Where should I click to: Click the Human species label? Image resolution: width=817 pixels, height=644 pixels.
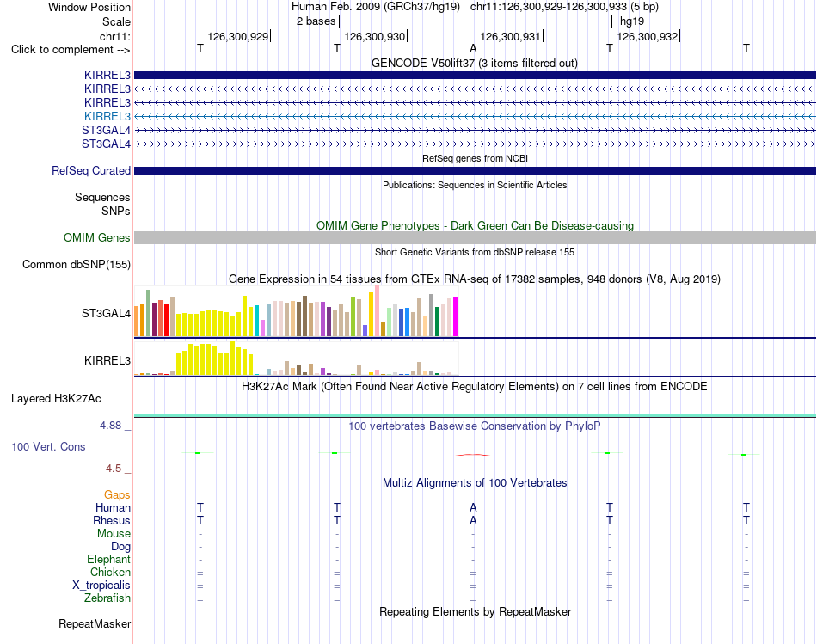[113, 507]
